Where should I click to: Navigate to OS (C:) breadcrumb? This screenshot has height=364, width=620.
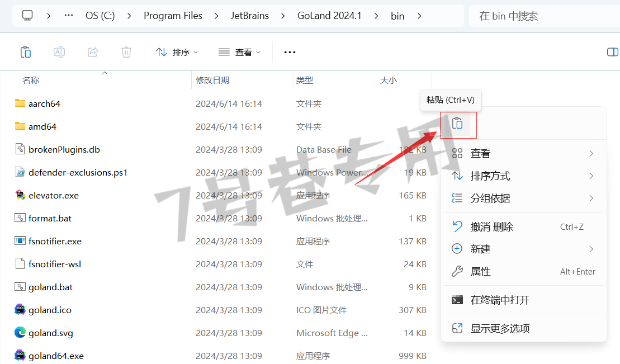click(x=100, y=16)
